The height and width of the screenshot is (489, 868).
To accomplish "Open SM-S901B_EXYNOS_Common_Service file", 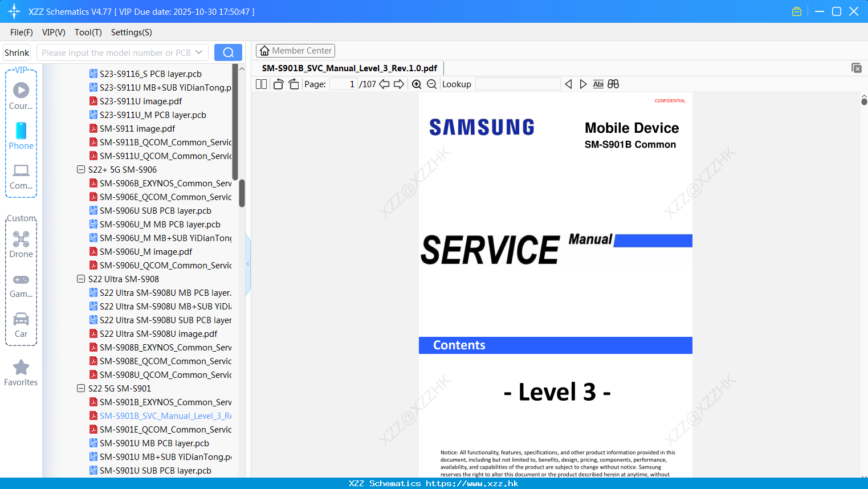I will tap(160, 402).
